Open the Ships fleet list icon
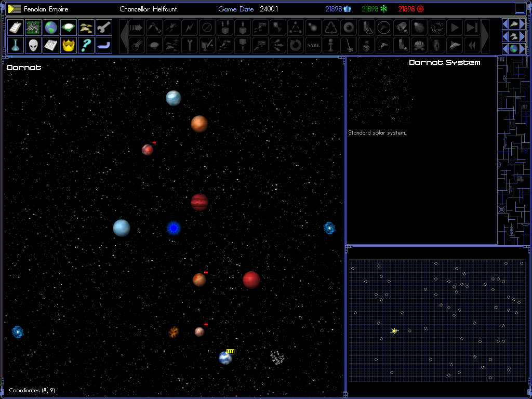Viewport: 532px width, 399px height. coord(86,28)
